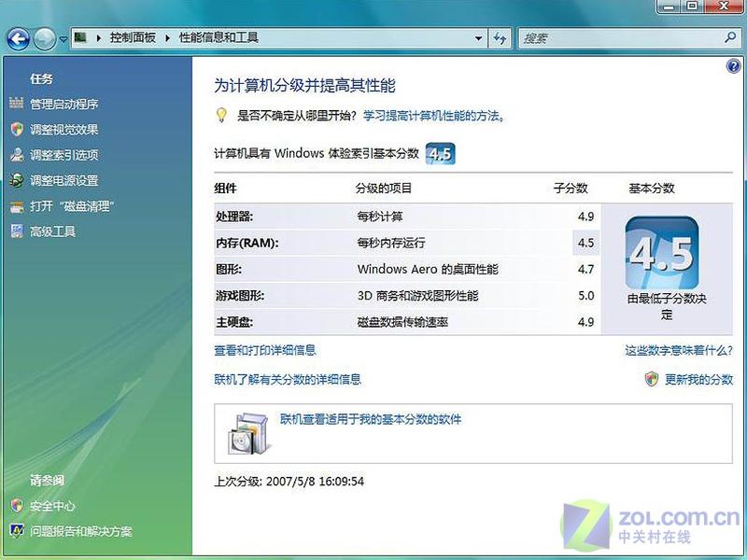Viewport: 747px width, 560px height.
Task: Click the Forward navigation arrow button
Action: pyautogui.click(x=45, y=38)
